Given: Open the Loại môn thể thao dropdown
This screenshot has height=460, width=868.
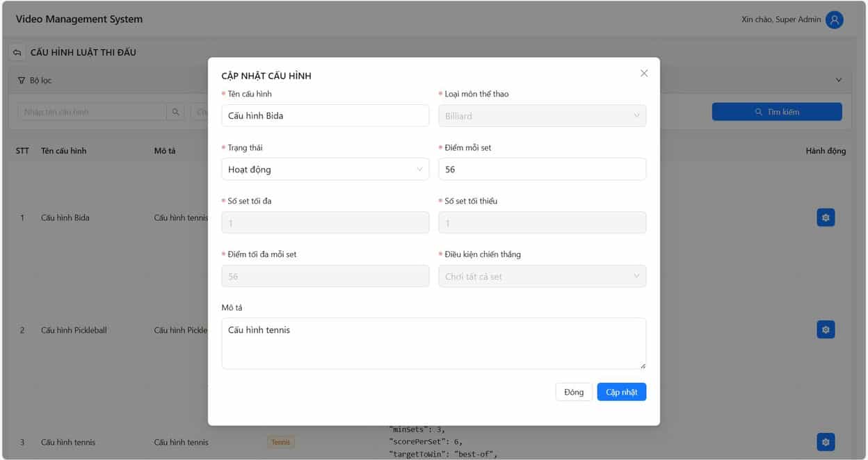Looking at the screenshot, I should (x=542, y=116).
